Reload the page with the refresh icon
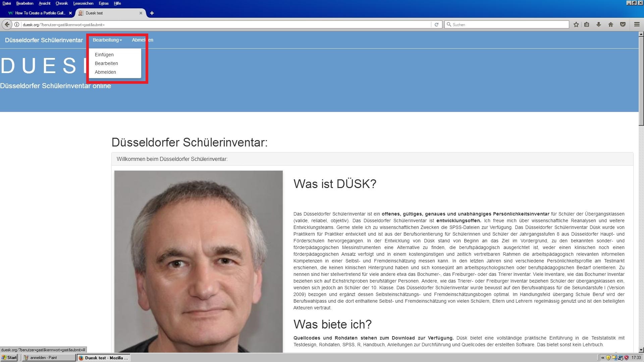The image size is (644, 362). pyautogui.click(x=436, y=24)
